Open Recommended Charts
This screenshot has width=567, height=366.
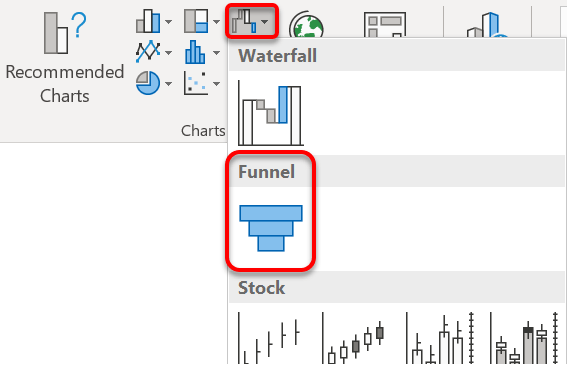[x=64, y=58]
